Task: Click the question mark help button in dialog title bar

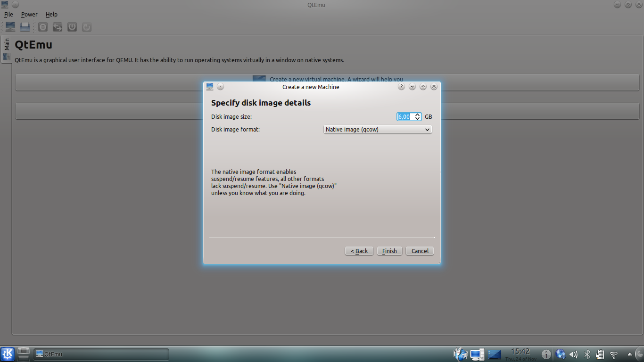Action: [402, 87]
